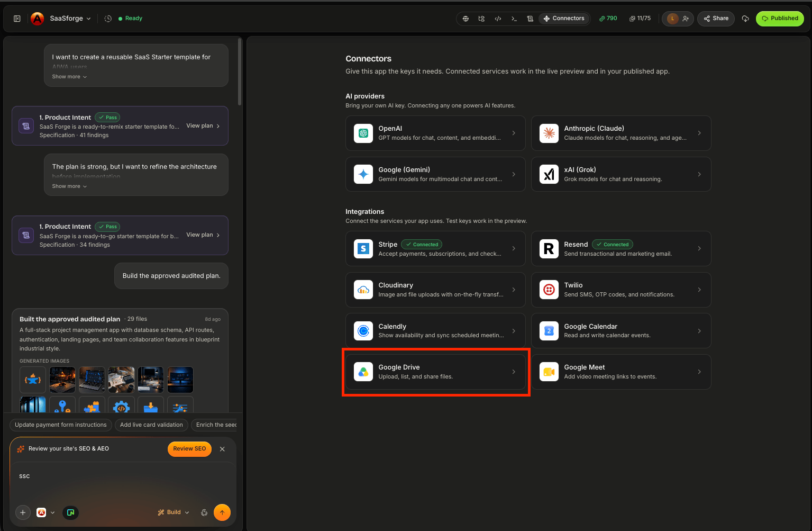Click the Google Meet logo icon
Image resolution: width=812 pixels, height=531 pixels.
tap(549, 372)
